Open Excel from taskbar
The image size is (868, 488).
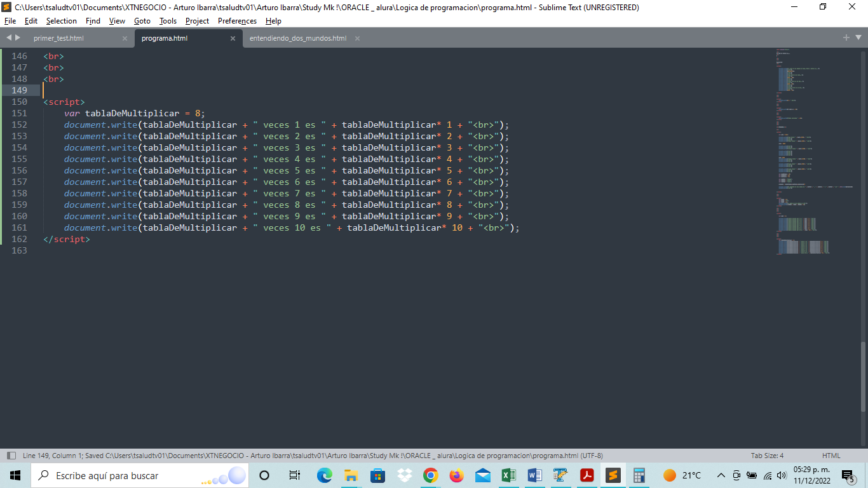pyautogui.click(x=508, y=475)
